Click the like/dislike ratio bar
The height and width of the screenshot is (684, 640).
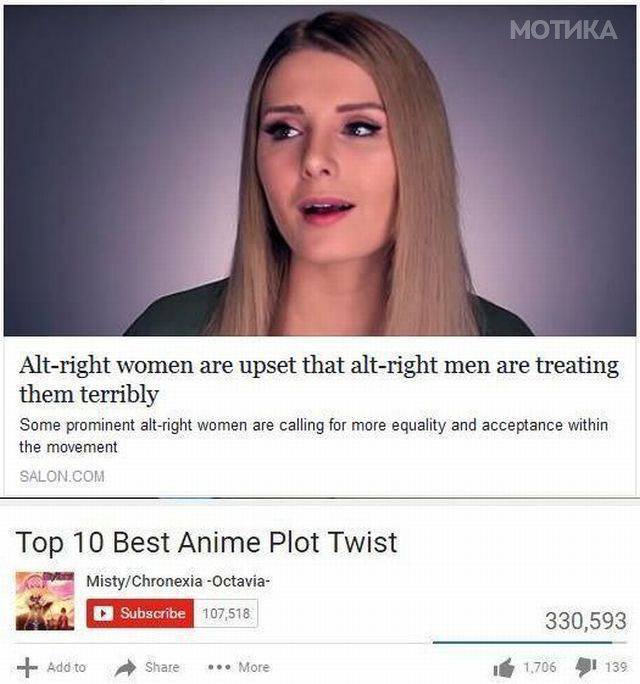pyautogui.click(x=529, y=643)
